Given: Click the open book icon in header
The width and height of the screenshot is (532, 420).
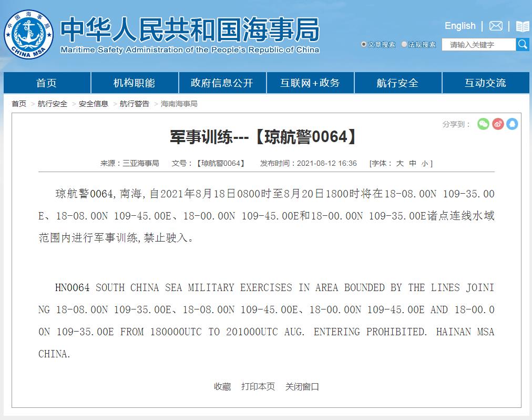Looking at the screenshot, I should [522, 26].
